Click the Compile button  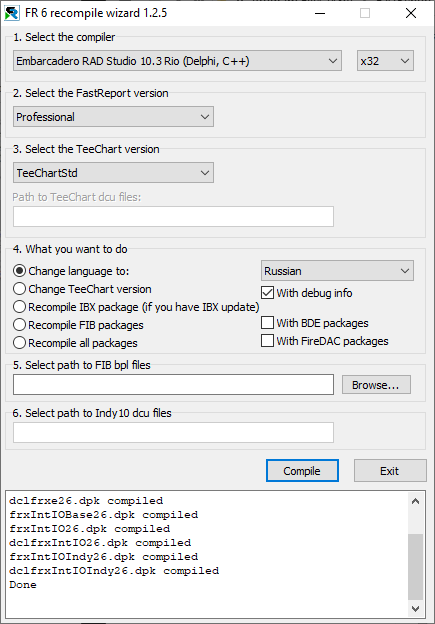[302, 471]
